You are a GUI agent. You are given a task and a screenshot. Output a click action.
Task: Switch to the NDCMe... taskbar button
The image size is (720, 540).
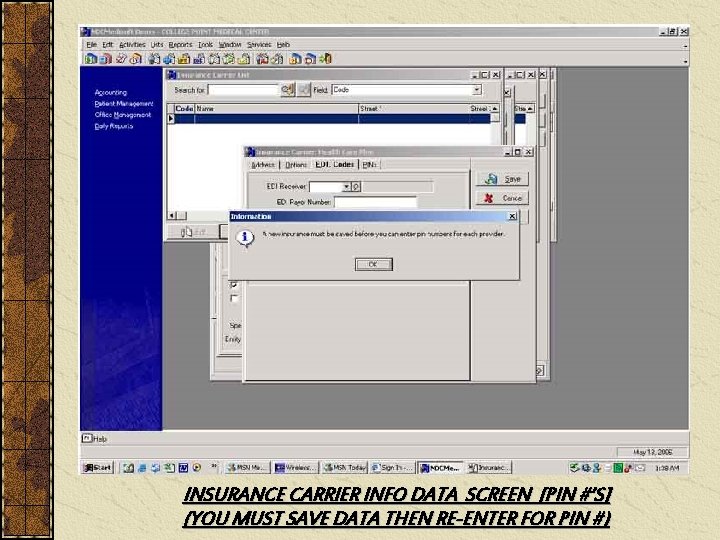pos(440,468)
